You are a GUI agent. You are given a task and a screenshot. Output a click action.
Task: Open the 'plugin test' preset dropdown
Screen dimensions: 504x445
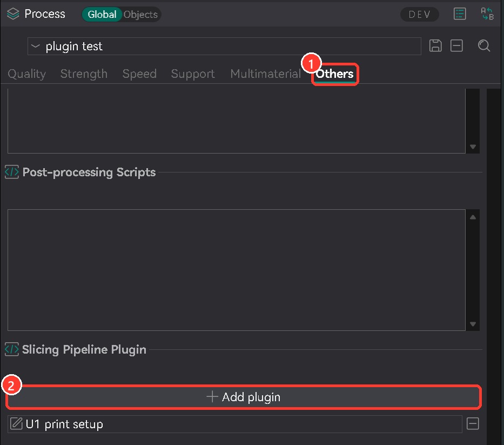click(x=224, y=47)
